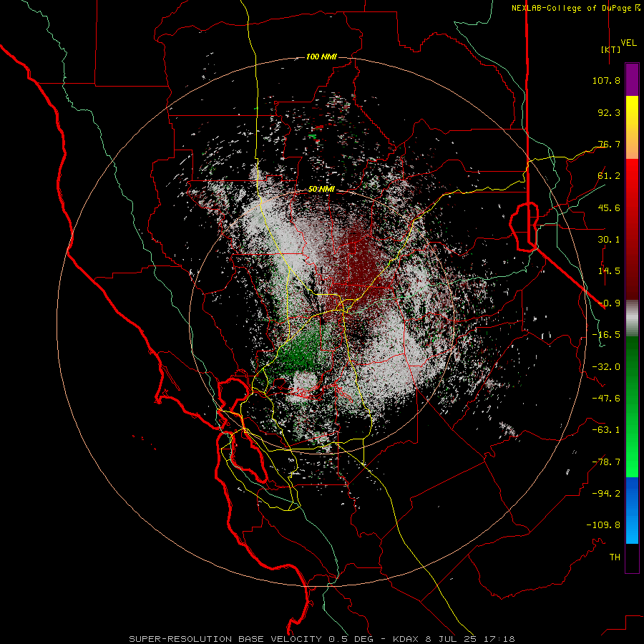Click the -78.7 velocity scale value
Screen dimensions: 644x644
606,462
